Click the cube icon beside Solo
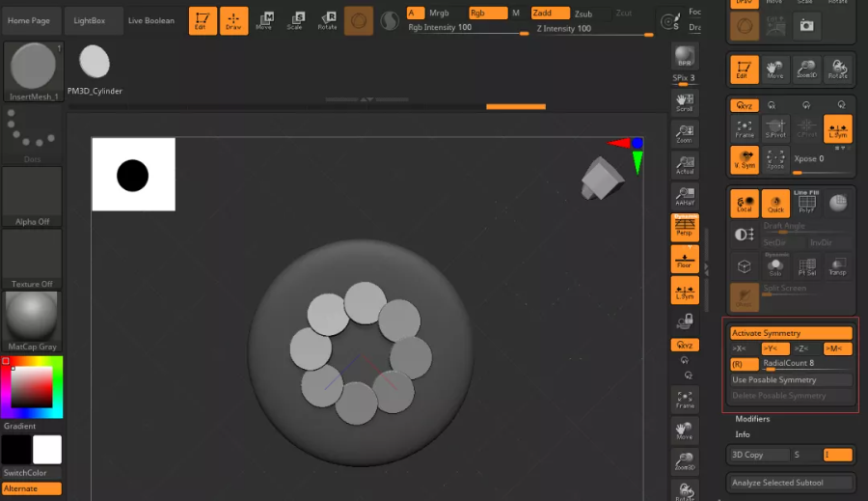The image size is (868, 501). tap(744, 266)
